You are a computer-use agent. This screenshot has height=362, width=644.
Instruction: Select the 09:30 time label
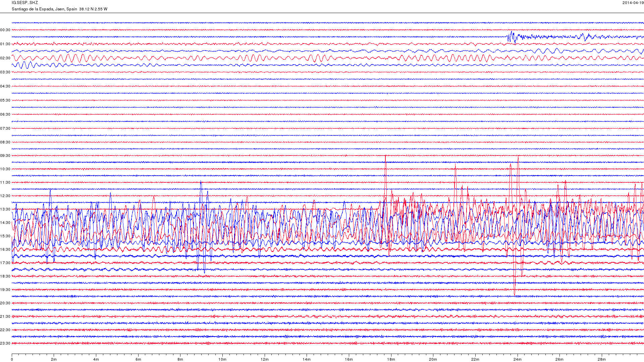(x=5, y=156)
